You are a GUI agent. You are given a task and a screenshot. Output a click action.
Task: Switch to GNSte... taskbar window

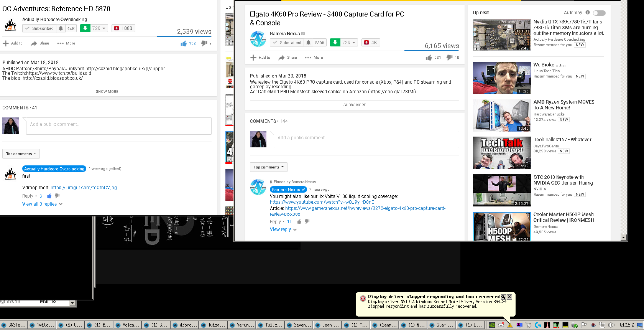click(14, 325)
